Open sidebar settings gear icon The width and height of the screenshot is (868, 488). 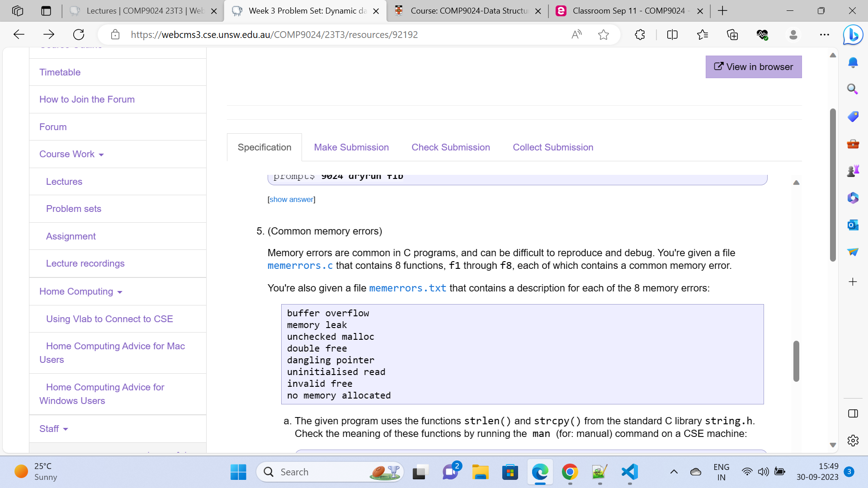pyautogui.click(x=853, y=441)
